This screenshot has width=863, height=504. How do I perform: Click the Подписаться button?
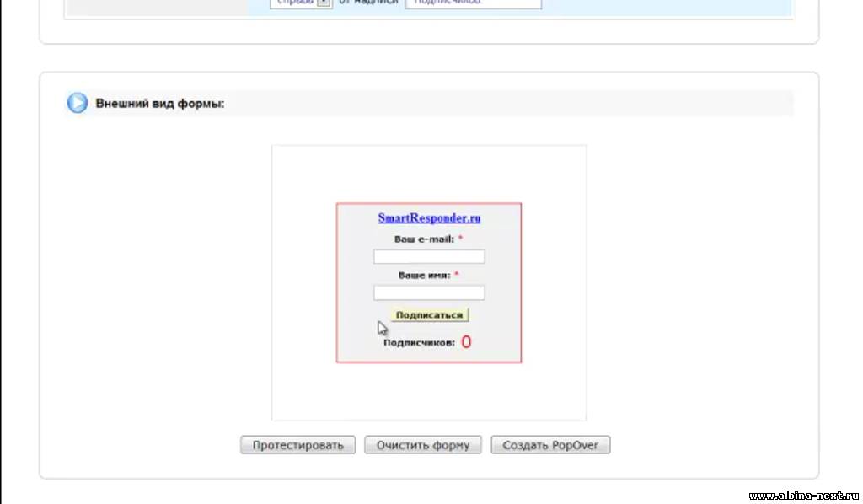click(x=429, y=315)
